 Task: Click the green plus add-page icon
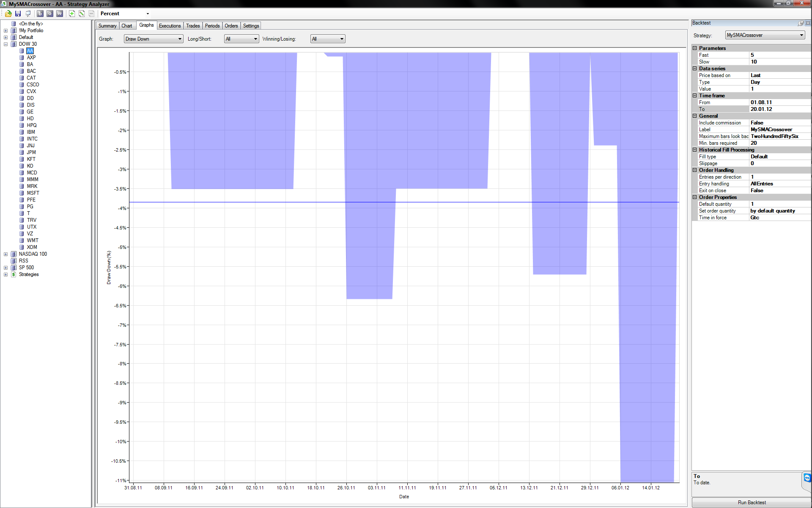click(72, 14)
